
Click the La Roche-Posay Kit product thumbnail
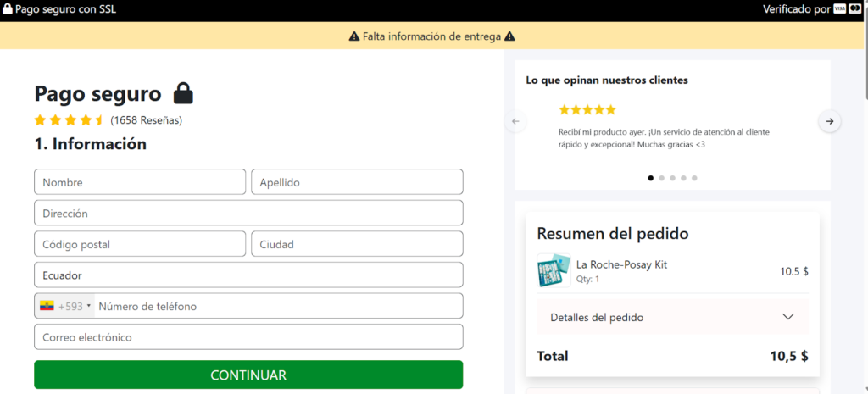coord(554,271)
